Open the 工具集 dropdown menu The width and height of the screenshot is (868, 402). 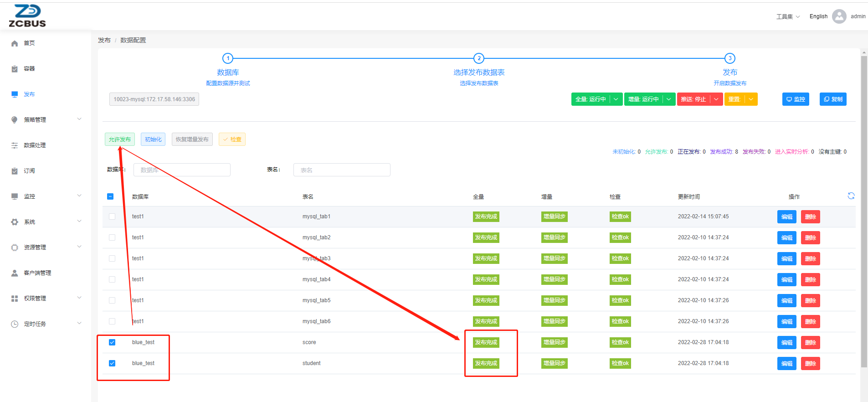(x=788, y=16)
